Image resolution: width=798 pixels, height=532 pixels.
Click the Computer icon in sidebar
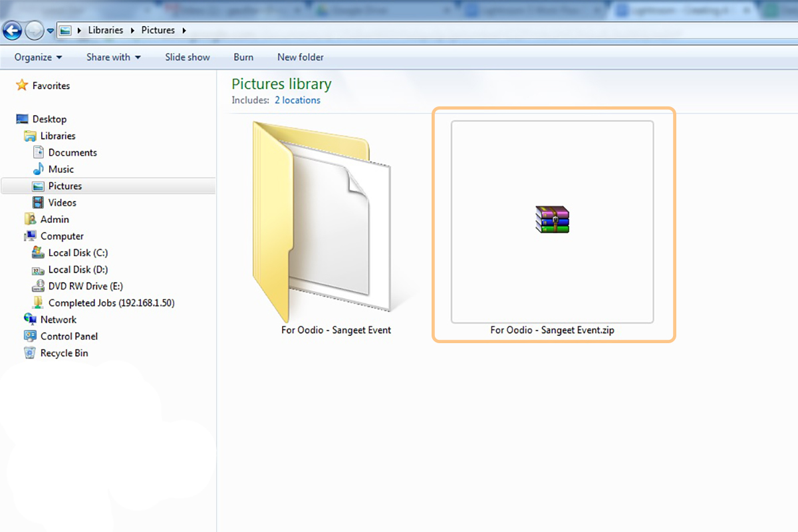pos(30,236)
